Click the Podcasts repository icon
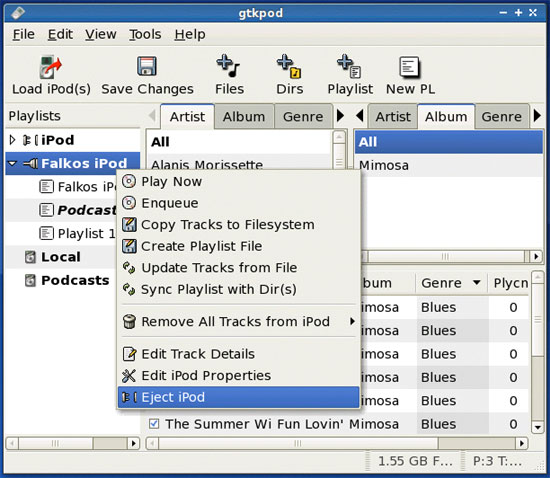 click(31, 281)
